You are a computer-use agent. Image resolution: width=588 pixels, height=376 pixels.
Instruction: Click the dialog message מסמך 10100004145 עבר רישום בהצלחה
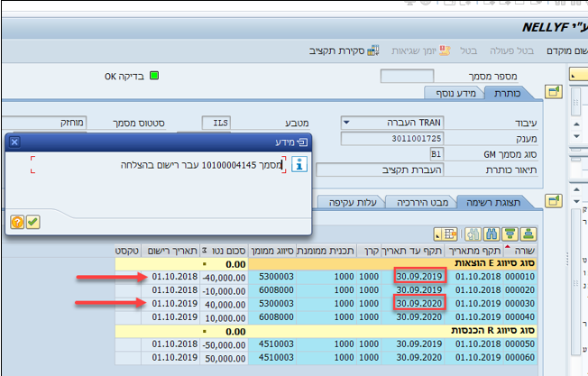pos(200,165)
